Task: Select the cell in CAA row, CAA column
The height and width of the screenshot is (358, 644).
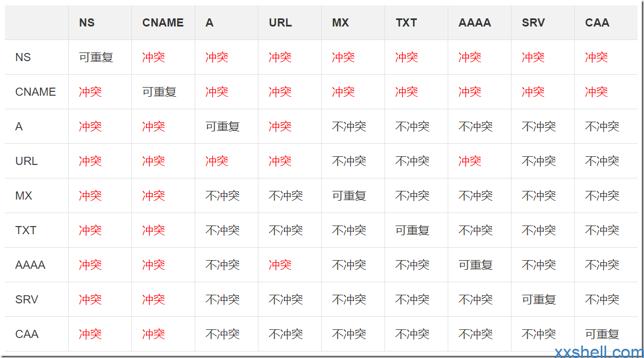Action: tap(602, 334)
